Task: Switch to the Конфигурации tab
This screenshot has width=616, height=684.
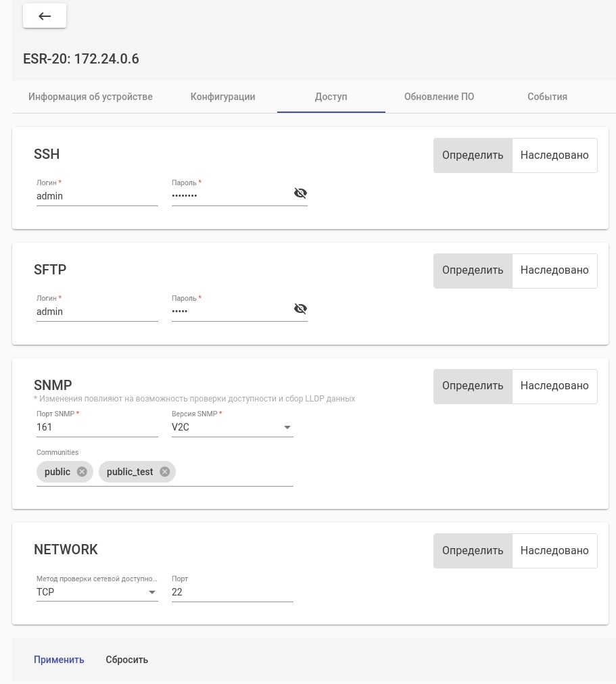Action: (222, 97)
